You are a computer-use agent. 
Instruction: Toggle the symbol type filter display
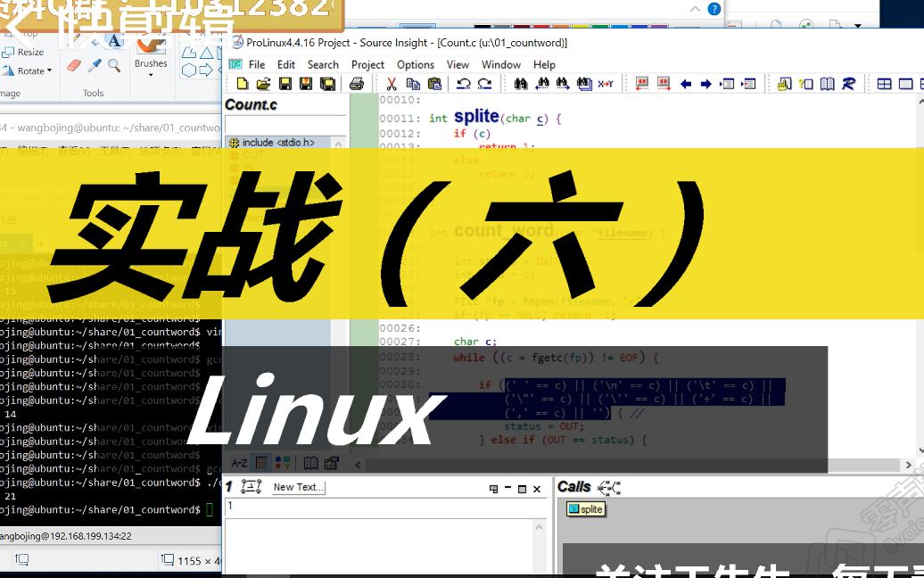282,462
